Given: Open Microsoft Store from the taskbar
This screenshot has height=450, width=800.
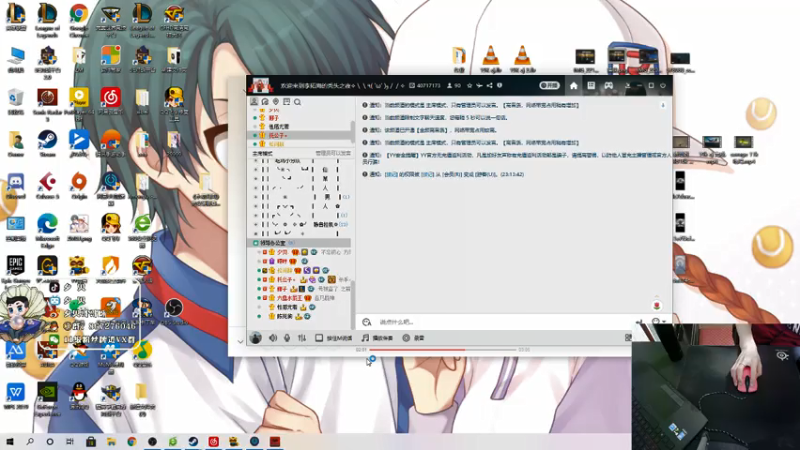Looking at the screenshot, I should (x=91, y=441).
